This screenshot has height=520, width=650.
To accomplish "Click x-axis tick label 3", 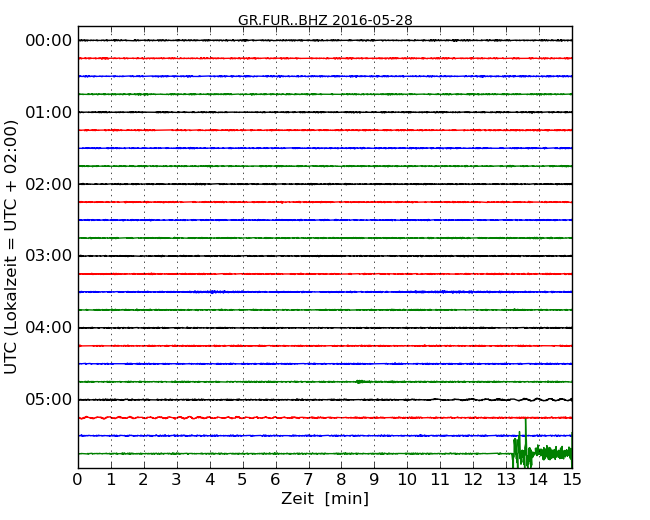I will pyautogui.click(x=177, y=480).
